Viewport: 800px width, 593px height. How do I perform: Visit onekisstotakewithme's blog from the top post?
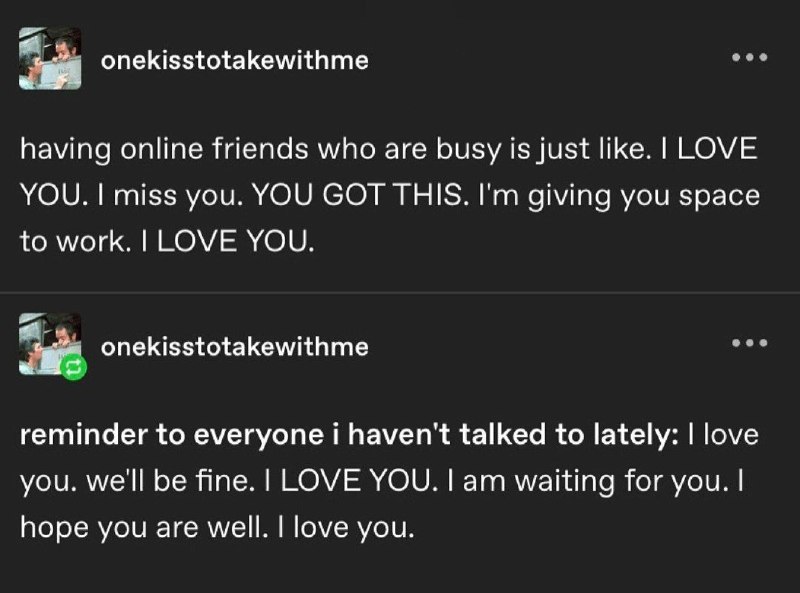[x=235, y=60]
